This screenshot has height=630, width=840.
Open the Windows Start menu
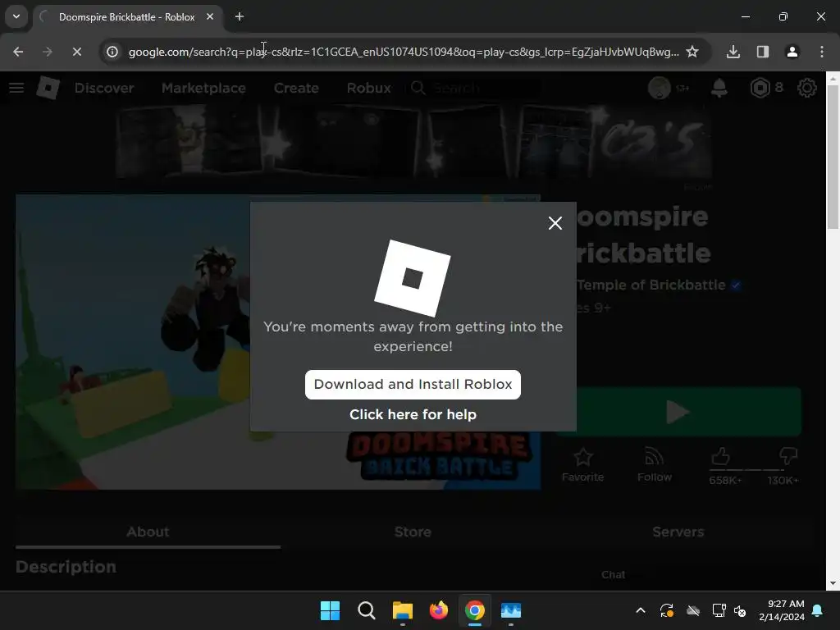coord(330,610)
